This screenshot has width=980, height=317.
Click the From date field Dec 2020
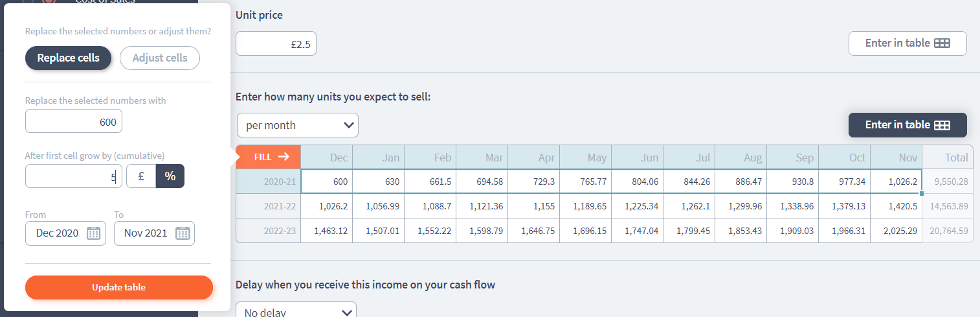coord(57,233)
